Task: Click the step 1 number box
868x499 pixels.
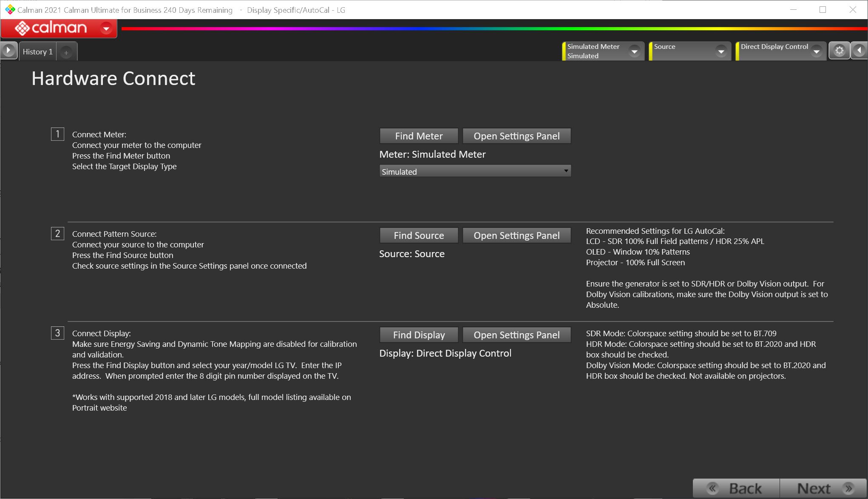Action: [57, 134]
